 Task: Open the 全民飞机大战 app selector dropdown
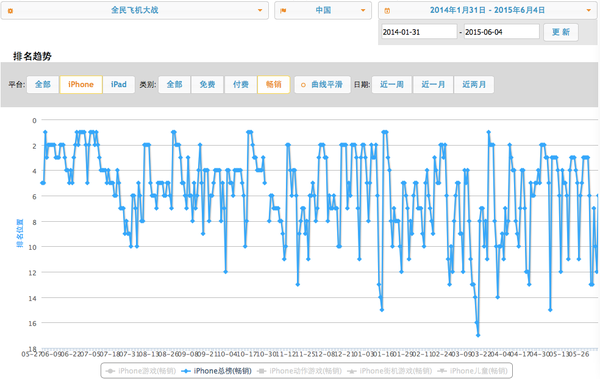click(135, 10)
